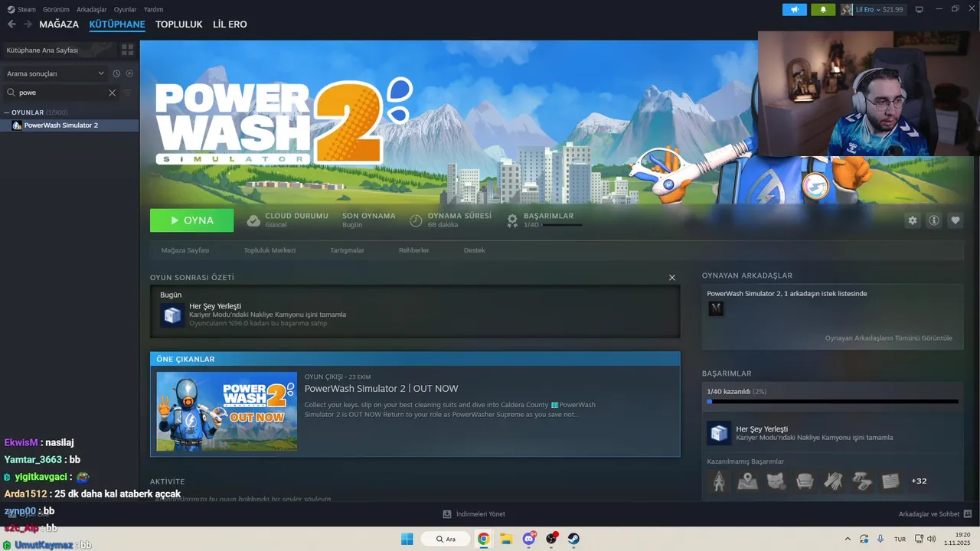
Task: Open the locked cat achievement
Action: [x=776, y=481]
